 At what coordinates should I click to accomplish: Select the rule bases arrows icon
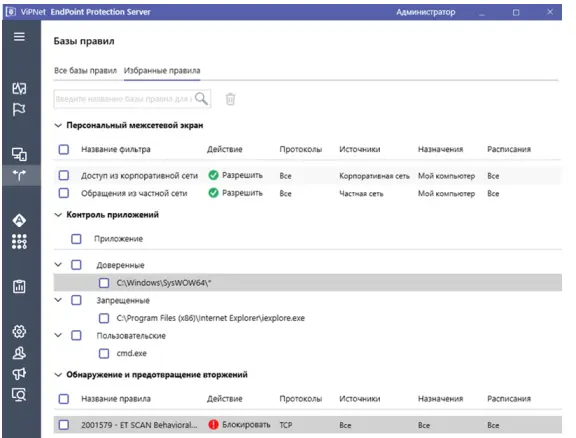(19, 175)
